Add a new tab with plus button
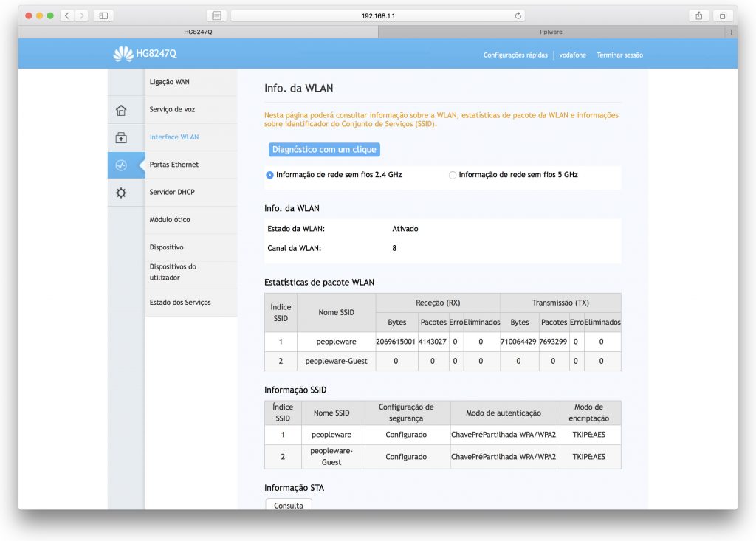 click(x=731, y=32)
